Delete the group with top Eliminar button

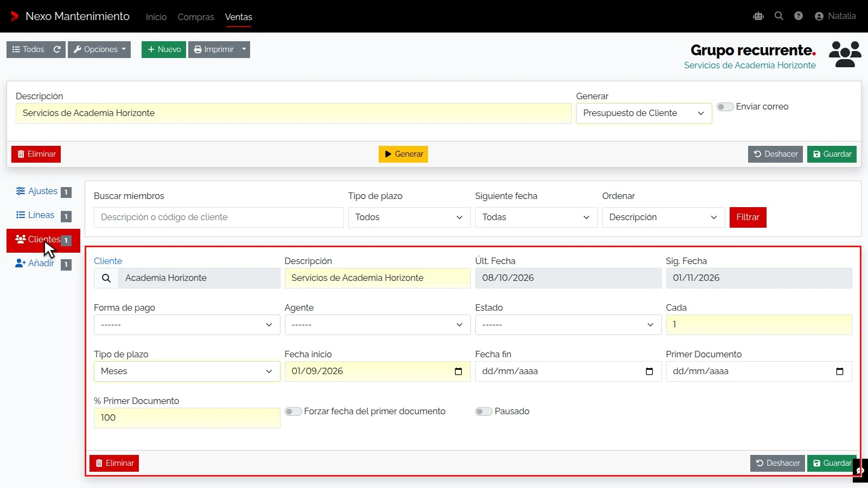coord(36,155)
